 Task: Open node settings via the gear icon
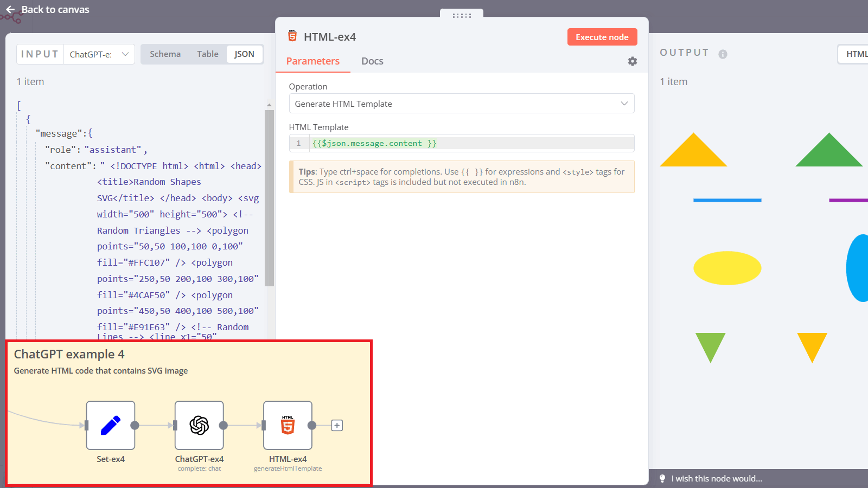(632, 61)
